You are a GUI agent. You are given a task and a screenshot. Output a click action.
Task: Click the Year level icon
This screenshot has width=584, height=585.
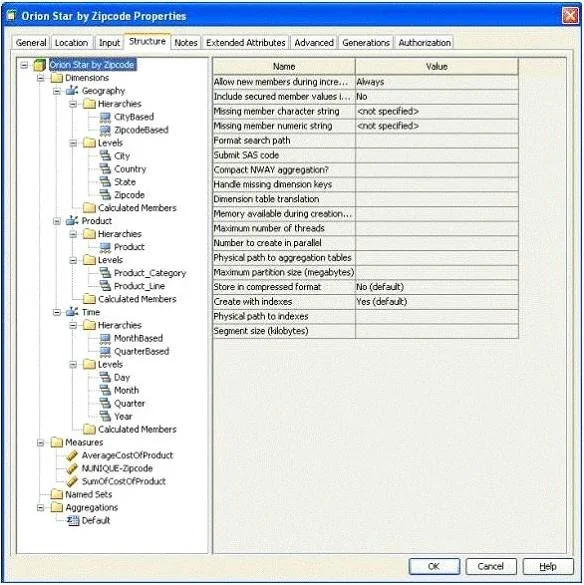click(x=105, y=416)
